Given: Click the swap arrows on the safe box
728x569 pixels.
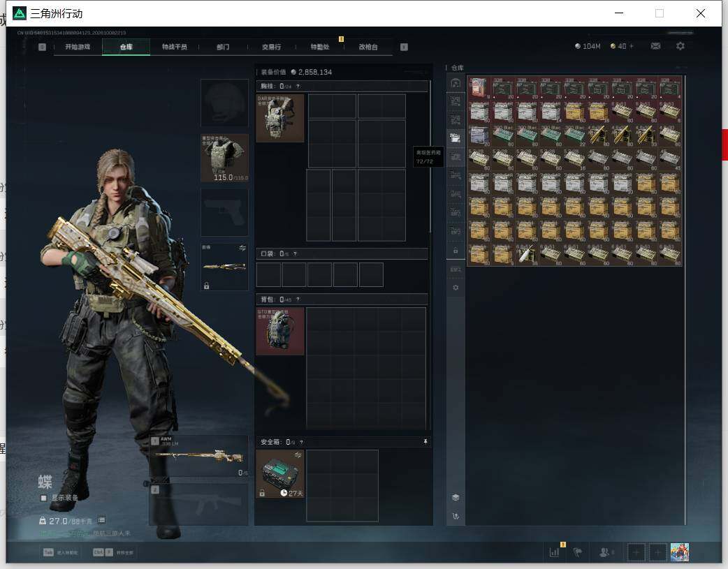Looking at the screenshot, I should 298,455.
